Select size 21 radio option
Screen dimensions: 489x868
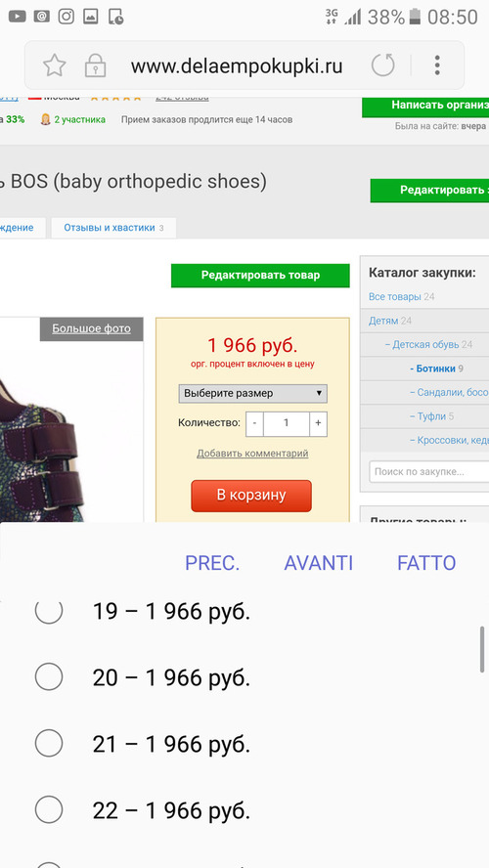coord(49,744)
